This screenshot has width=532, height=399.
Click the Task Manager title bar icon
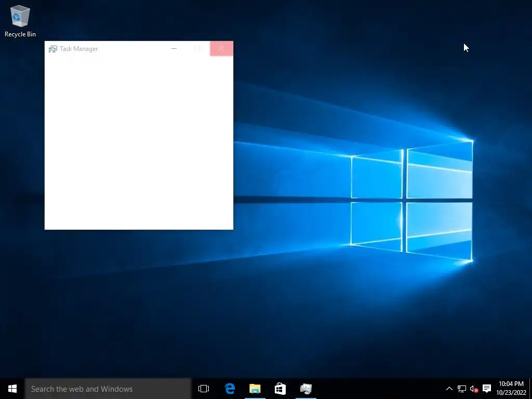pyautogui.click(x=52, y=49)
